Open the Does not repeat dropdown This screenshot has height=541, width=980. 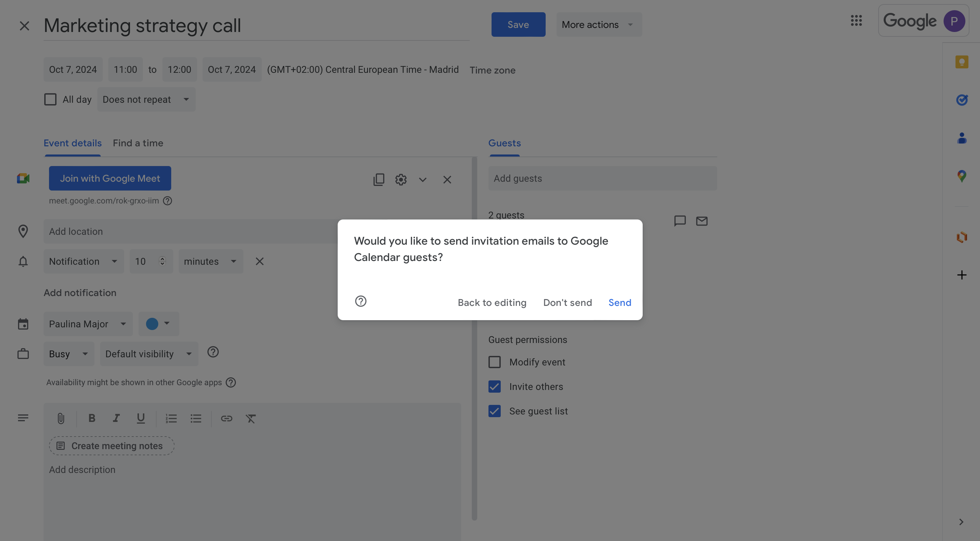click(146, 100)
